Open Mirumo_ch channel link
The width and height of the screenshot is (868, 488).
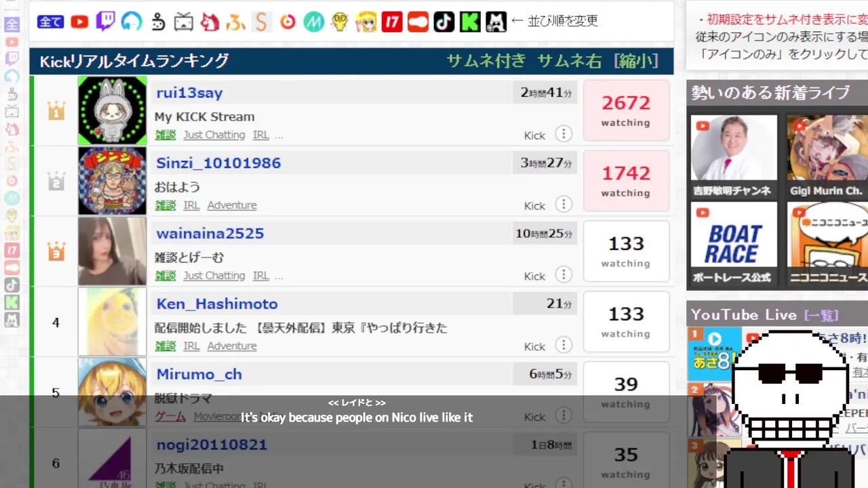[199, 375]
